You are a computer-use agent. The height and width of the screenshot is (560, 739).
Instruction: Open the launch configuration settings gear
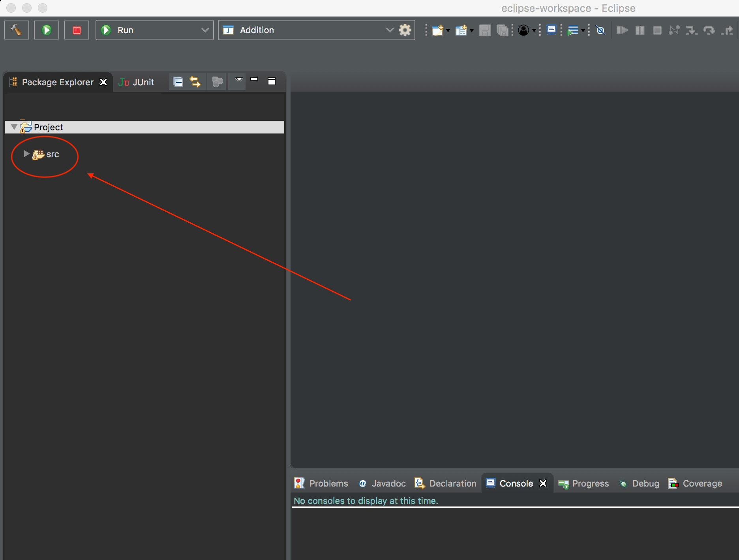click(x=405, y=30)
